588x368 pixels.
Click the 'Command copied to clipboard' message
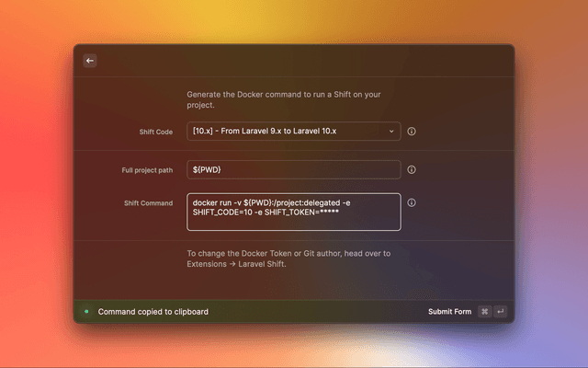(153, 312)
